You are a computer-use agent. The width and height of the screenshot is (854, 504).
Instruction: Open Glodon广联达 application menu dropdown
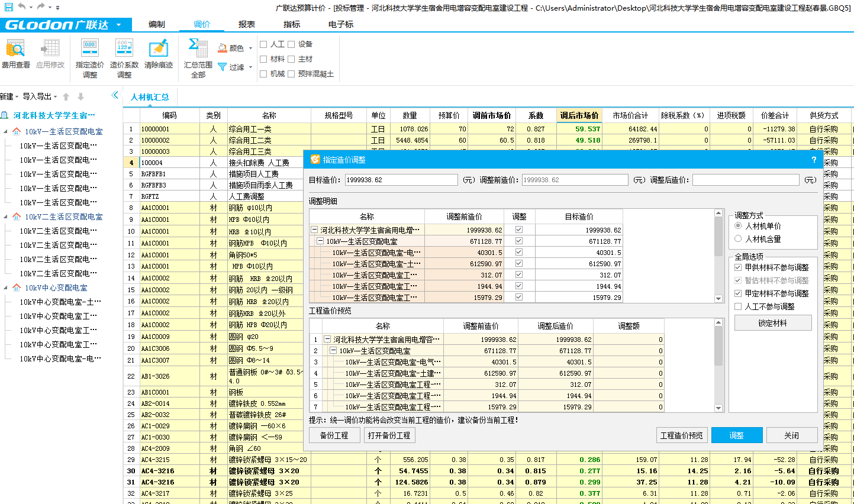[x=118, y=25]
